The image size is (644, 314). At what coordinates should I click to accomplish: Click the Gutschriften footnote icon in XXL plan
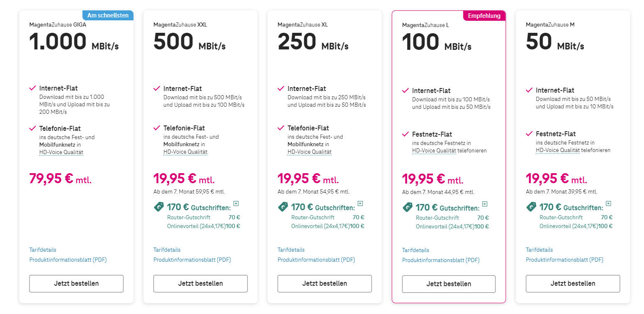tap(236, 204)
